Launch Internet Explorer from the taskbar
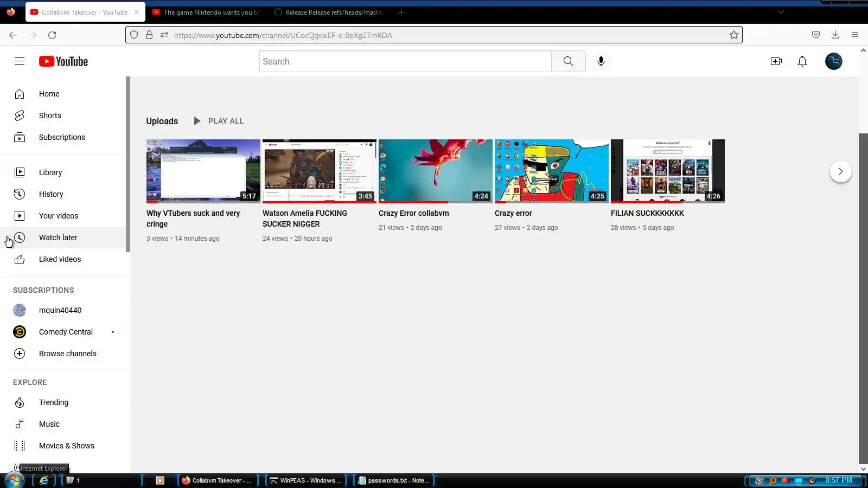868x488 pixels. point(44,480)
